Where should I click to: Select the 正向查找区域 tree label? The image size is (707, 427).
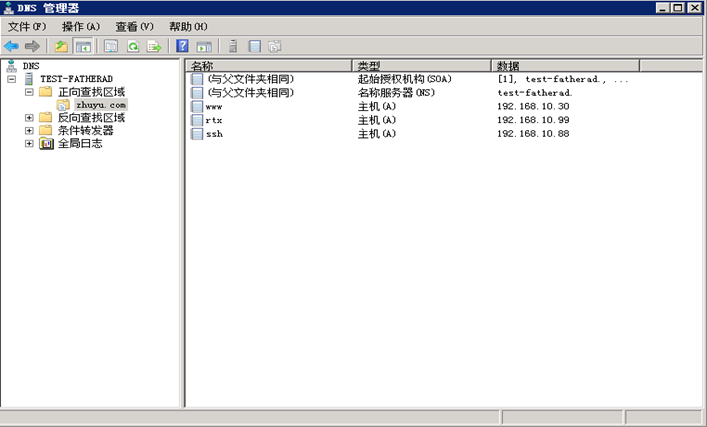click(x=91, y=92)
